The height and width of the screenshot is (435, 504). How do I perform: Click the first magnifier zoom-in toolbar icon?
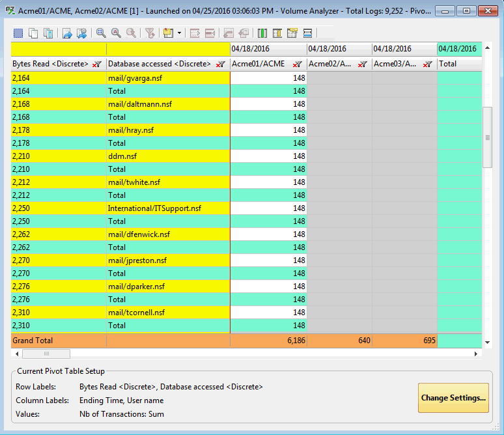(102, 33)
